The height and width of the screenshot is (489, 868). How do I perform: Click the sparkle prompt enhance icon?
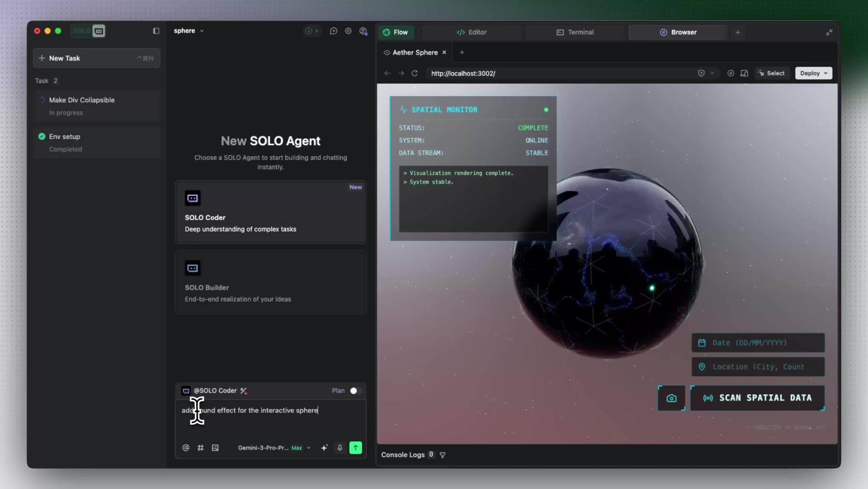tap(324, 448)
